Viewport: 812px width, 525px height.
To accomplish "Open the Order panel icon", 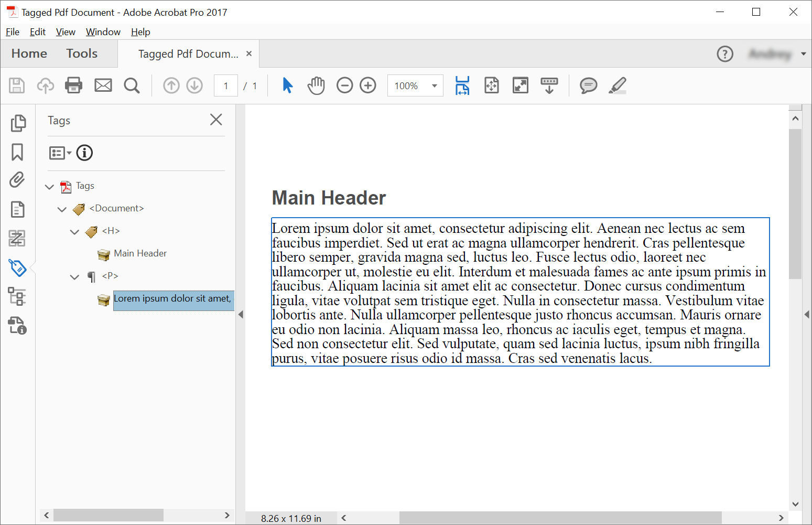I will point(17,238).
